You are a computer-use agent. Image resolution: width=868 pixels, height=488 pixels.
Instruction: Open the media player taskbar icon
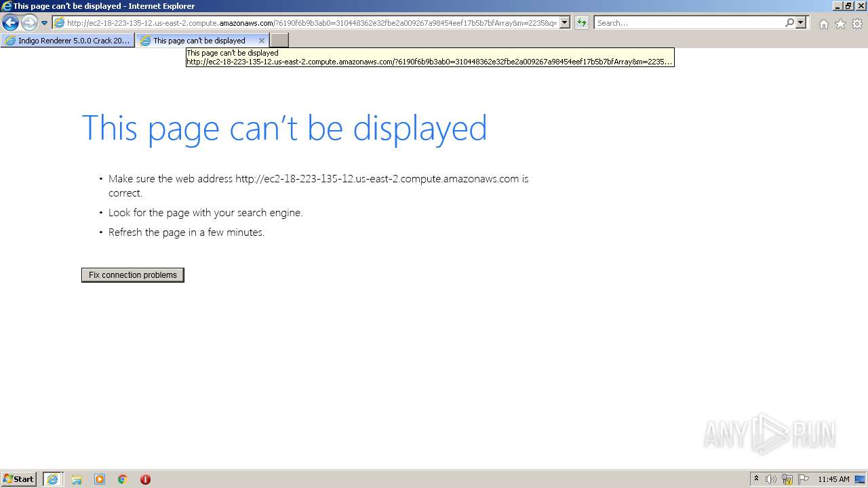(100, 479)
